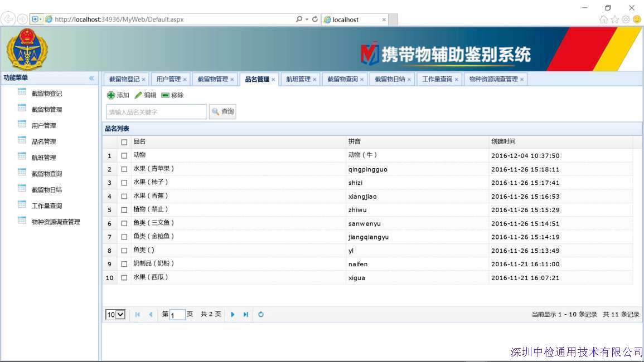Check the box for 植物(禁止) row
The height and width of the screenshot is (362, 644).
pyautogui.click(x=124, y=210)
